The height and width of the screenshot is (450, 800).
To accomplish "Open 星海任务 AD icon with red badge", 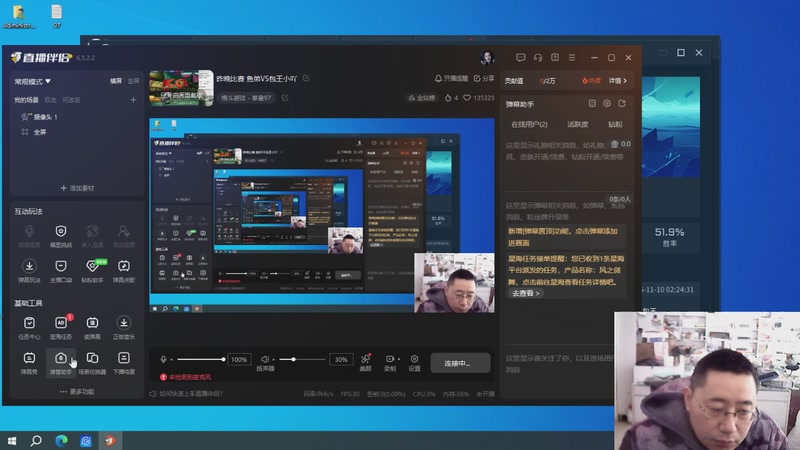I will 61,322.
